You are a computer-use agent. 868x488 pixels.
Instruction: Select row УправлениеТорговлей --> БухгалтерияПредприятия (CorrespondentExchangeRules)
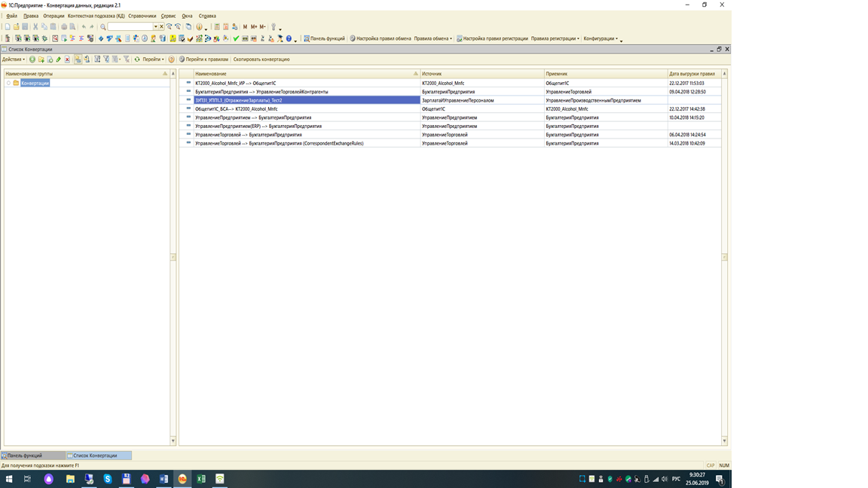[450, 143]
